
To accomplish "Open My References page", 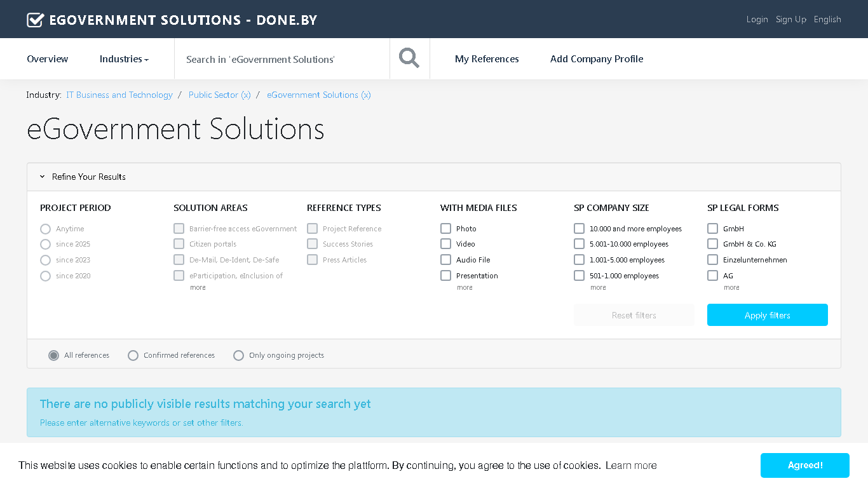I will click(487, 59).
